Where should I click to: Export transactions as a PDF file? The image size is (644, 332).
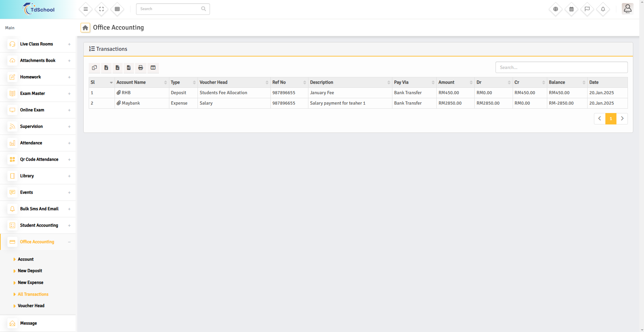129,68
